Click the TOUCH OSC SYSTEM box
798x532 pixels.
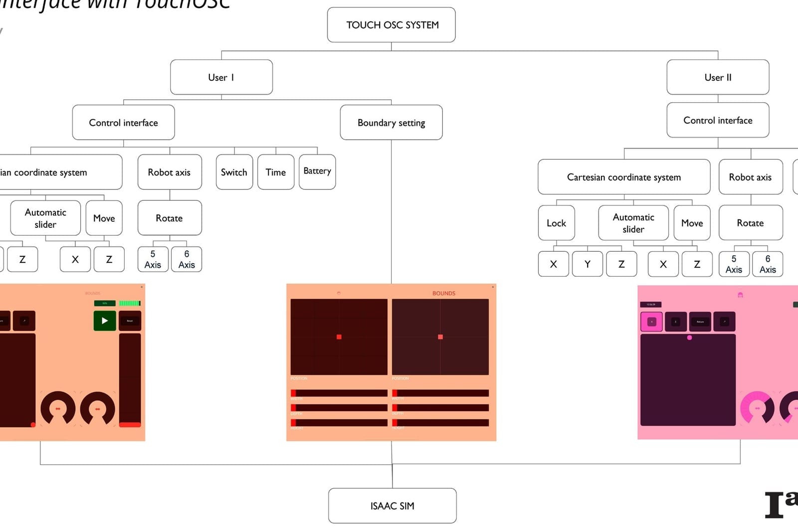392,24
